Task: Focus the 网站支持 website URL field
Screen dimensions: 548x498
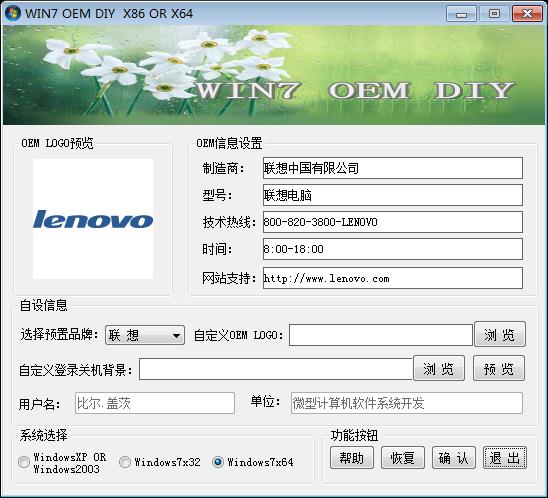Action: [x=393, y=278]
